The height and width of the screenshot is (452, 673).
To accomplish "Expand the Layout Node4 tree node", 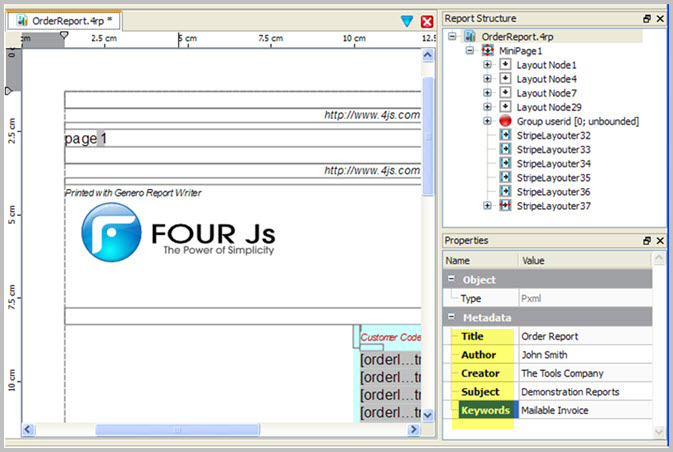I will tap(487, 79).
